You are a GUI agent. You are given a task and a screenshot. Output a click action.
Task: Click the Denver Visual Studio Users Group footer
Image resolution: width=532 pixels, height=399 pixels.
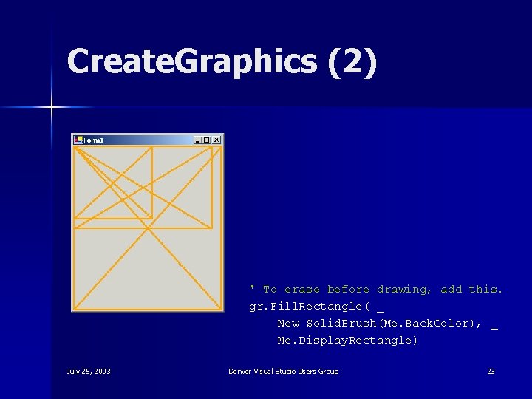pyautogui.click(x=284, y=372)
